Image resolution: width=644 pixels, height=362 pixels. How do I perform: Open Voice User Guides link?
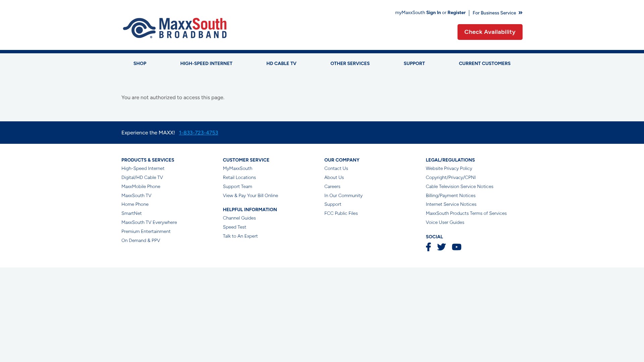click(445, 223)
